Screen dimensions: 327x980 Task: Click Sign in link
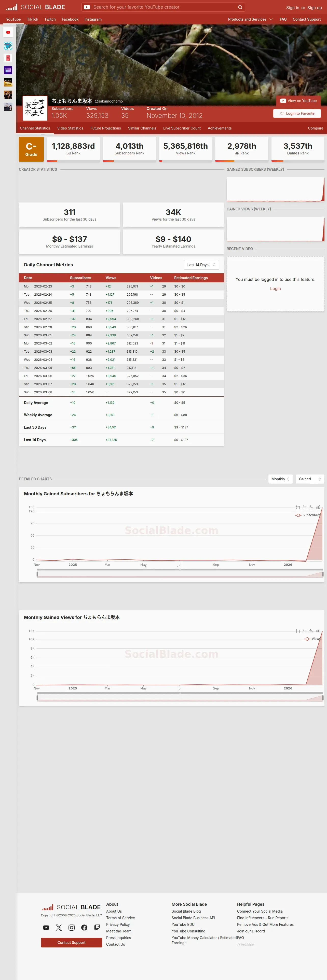click(293, 8)
